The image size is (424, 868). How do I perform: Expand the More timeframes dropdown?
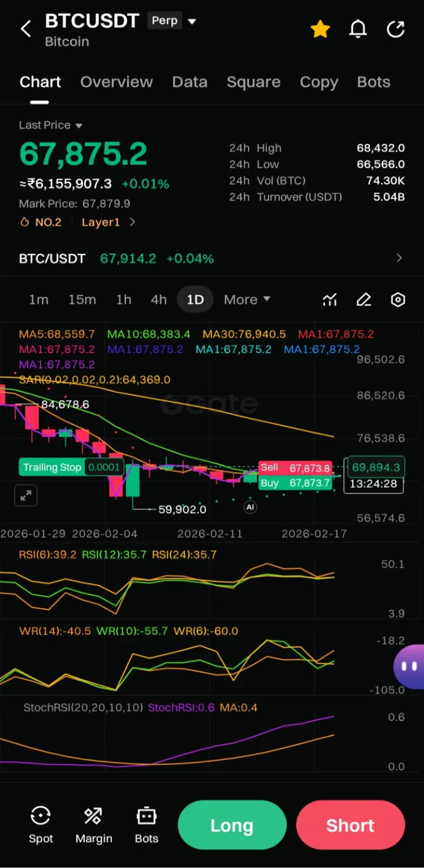click(247, 300)
